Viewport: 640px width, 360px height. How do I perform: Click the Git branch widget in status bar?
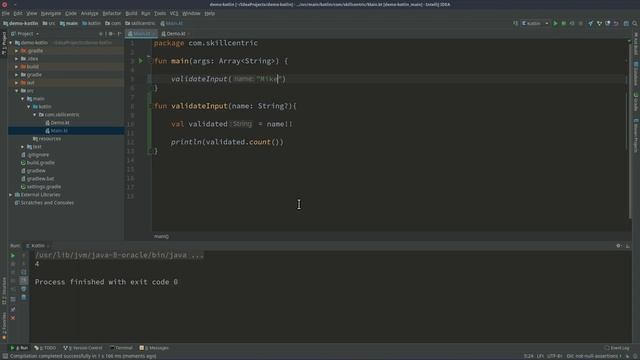[593, 356]
